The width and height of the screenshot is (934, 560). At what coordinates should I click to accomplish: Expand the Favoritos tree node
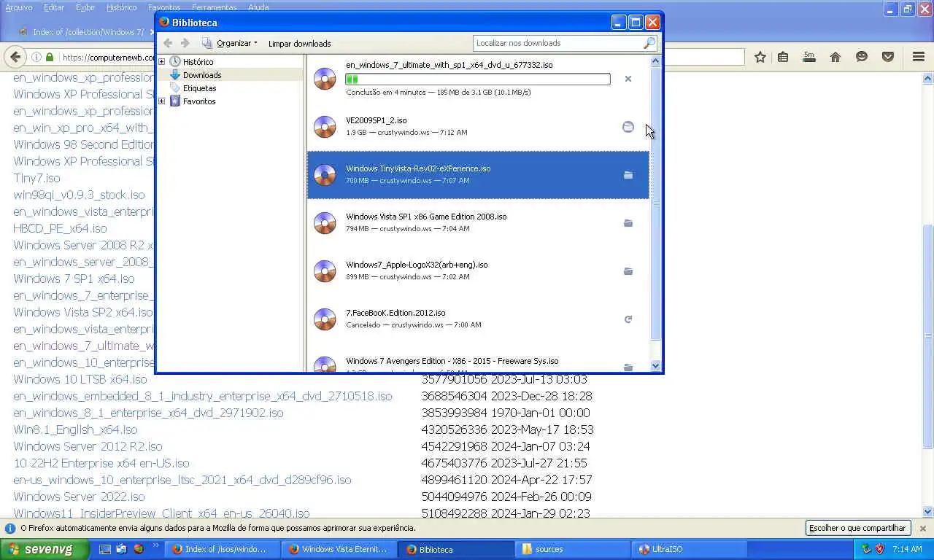(162, 101)
